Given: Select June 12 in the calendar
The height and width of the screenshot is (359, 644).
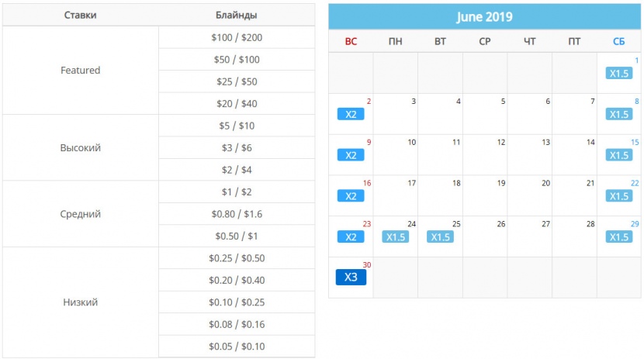Looking at the screenshot, I should coord(485,154).
